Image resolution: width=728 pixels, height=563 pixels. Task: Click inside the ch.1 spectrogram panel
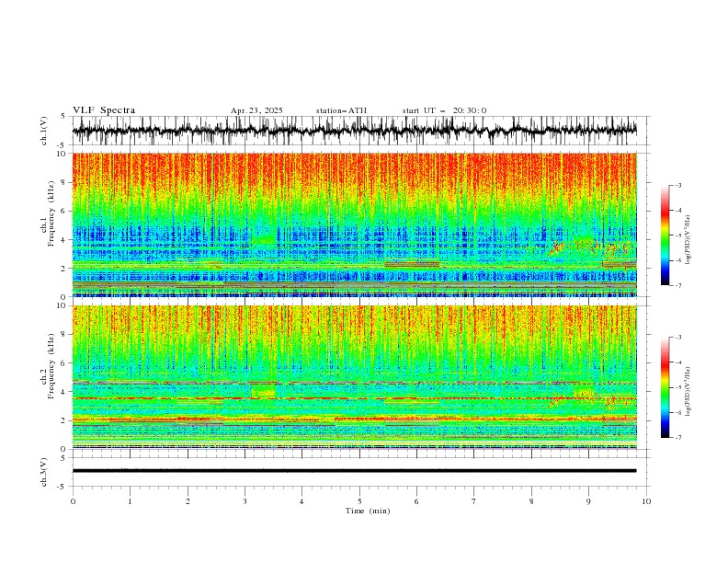coord(354,224)
